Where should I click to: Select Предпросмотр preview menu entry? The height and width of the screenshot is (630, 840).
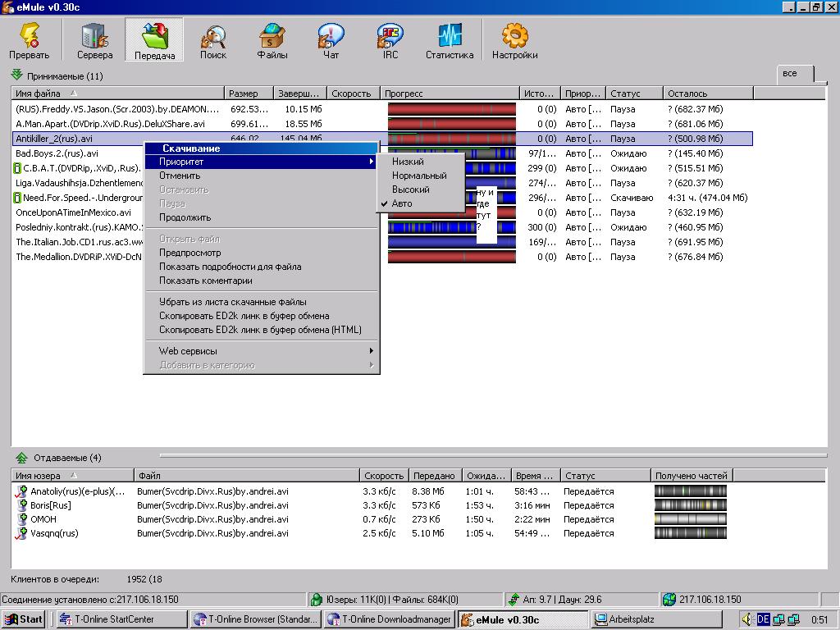(x=261, y=253)
